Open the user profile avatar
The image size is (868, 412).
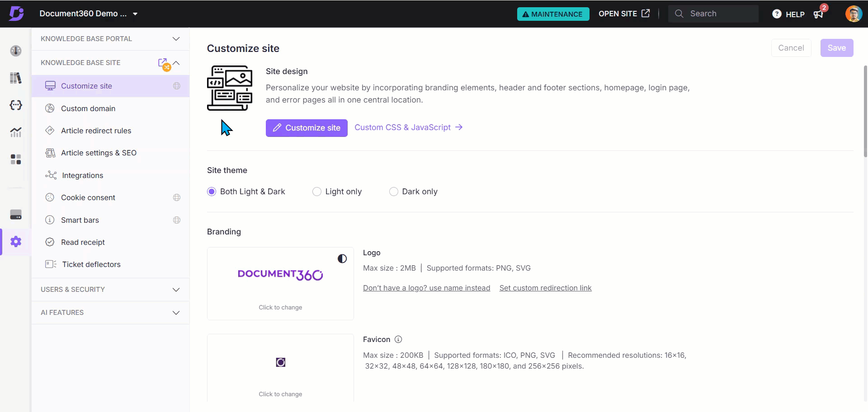(854, 14)
